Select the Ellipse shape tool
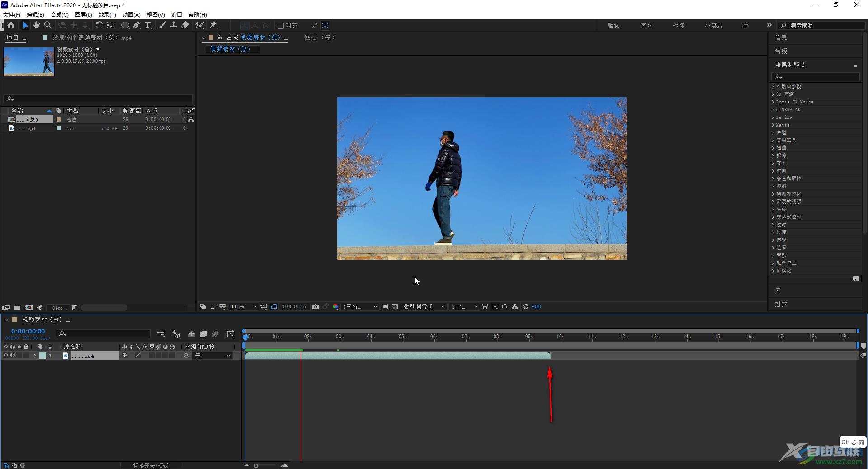Screen dimensions: 868x469 point(125,25)
